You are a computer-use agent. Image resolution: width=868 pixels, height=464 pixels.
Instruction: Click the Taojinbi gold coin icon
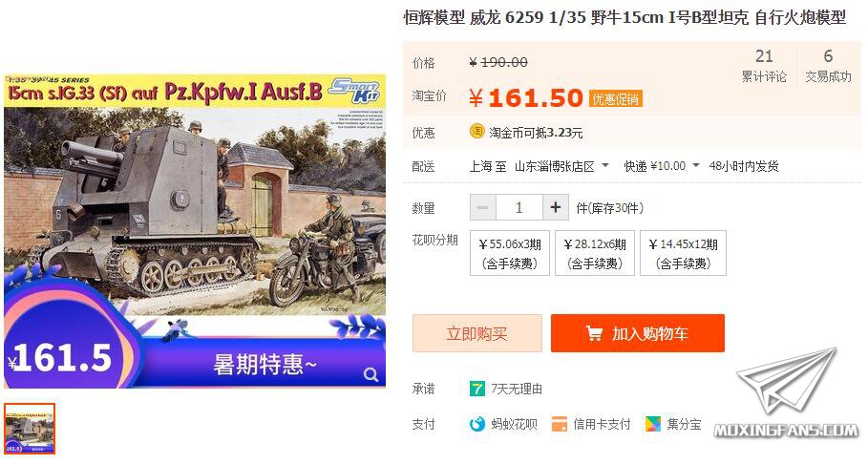click(476, 131)
